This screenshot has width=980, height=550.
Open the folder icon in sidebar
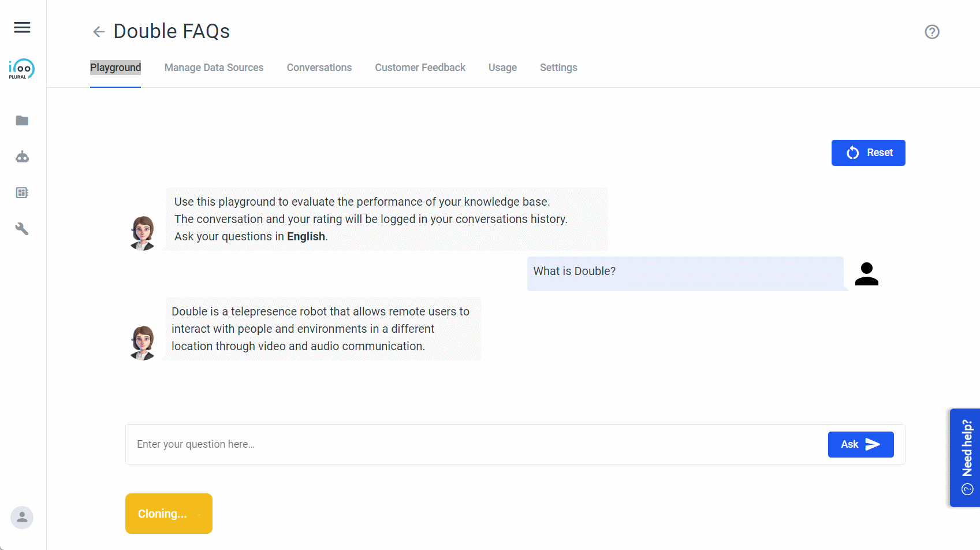point(22,120)
